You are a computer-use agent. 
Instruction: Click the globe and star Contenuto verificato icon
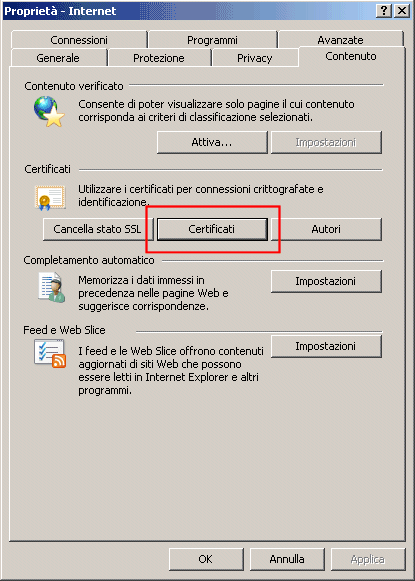point(49,112)
